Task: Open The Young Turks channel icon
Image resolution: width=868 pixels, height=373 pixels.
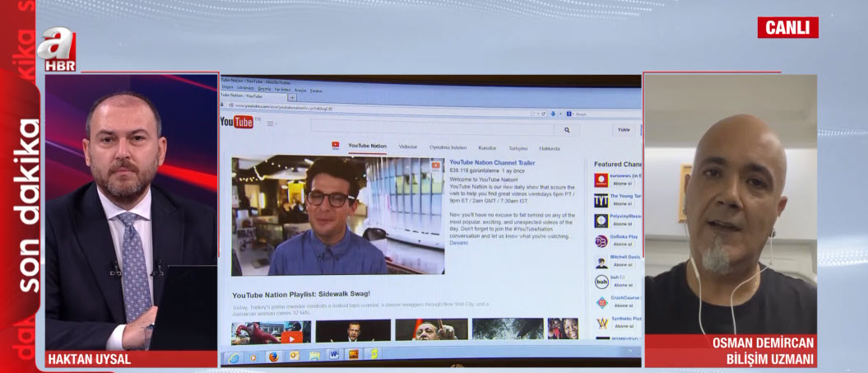Action: (601, 200)
